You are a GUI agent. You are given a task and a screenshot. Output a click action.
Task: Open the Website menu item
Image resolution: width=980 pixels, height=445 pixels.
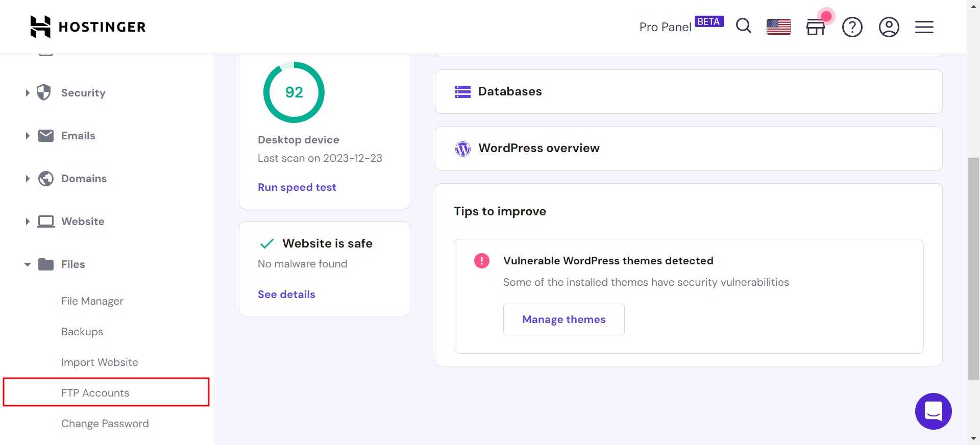83,221
